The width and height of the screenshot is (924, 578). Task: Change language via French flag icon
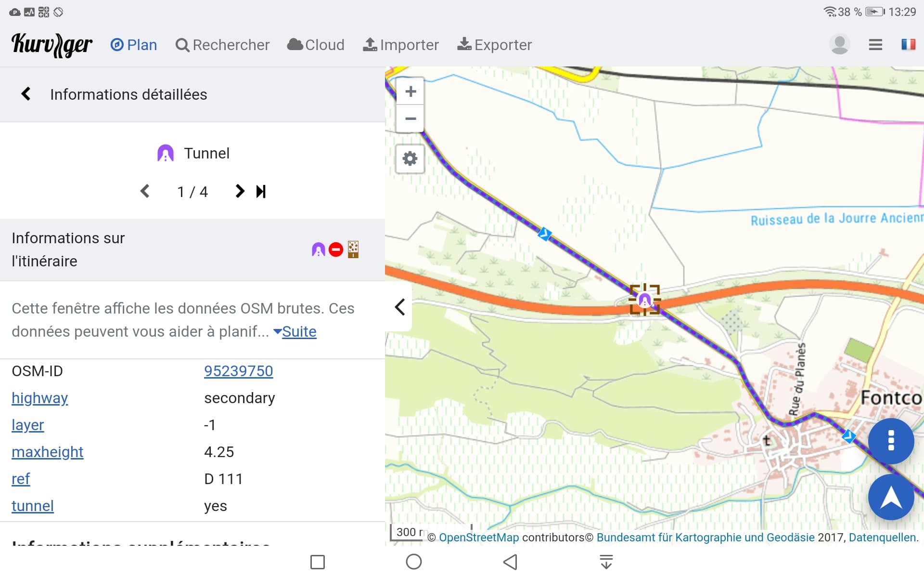point(908,44)
